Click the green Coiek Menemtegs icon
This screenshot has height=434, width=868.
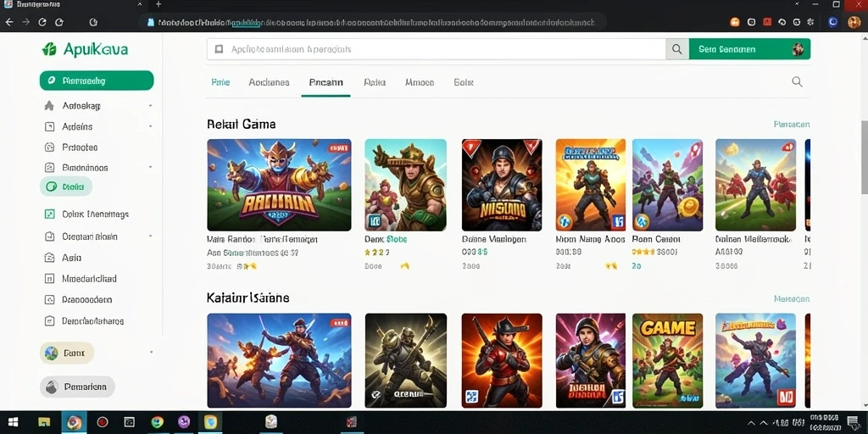49,214
